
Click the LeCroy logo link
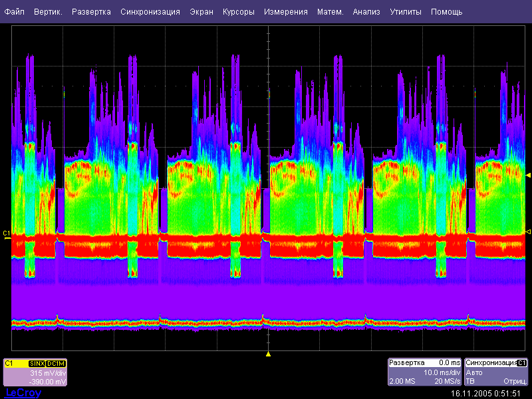(23, 393)
